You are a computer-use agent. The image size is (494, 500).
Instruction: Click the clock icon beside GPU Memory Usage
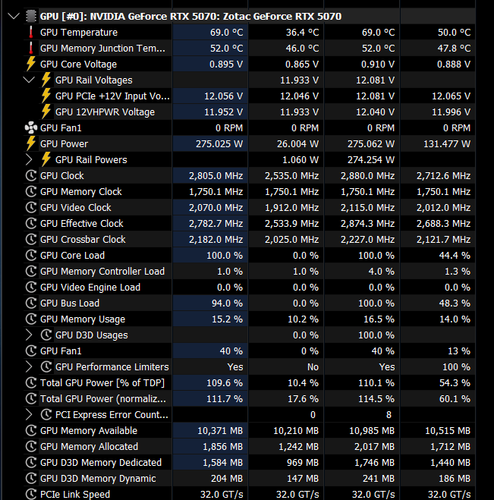(x=31, y=319)
